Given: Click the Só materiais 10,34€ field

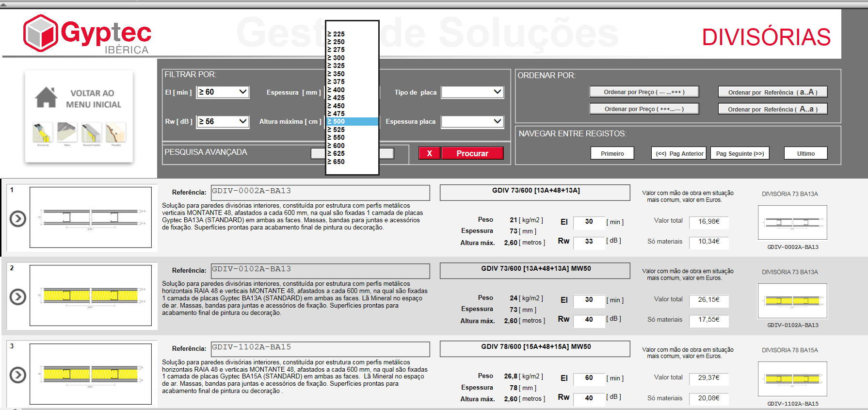Looking at the screenshot, I should (x=708, y=242).
